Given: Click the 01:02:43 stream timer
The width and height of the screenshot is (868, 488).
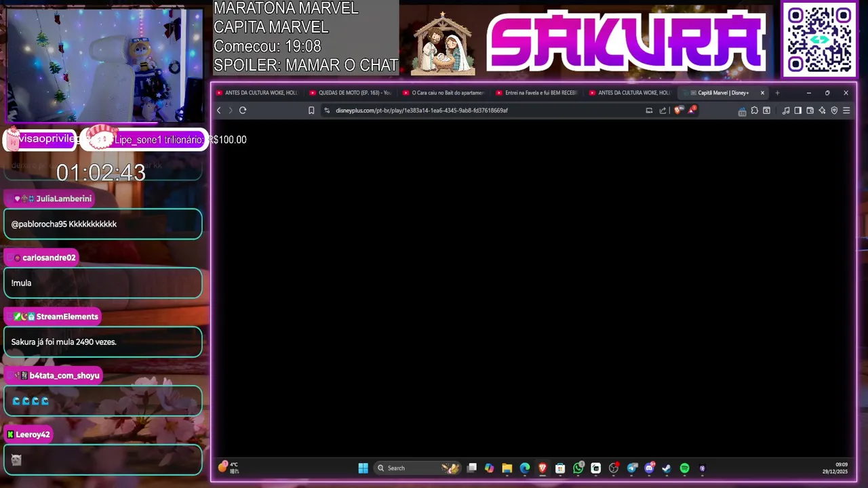Looking at the screenshot, I should click(101, 173).
